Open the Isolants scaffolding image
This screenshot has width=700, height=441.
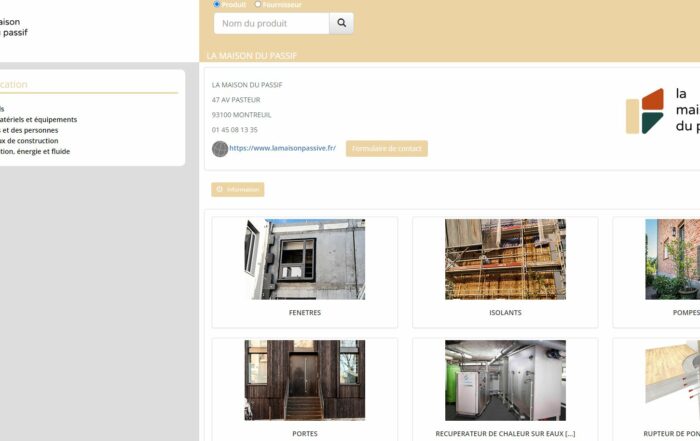pyautogui.click(x=505, y=260)
